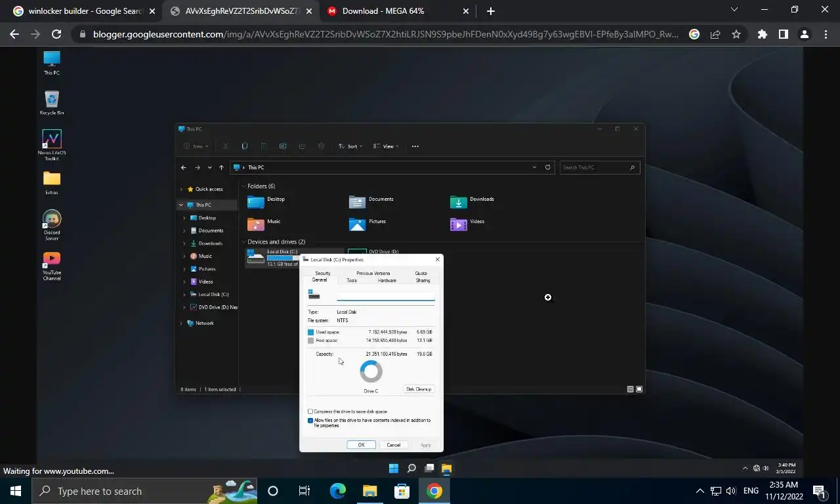Open the site info lock icon
This screenshot has height=504, width=840.
click(81, 34)
